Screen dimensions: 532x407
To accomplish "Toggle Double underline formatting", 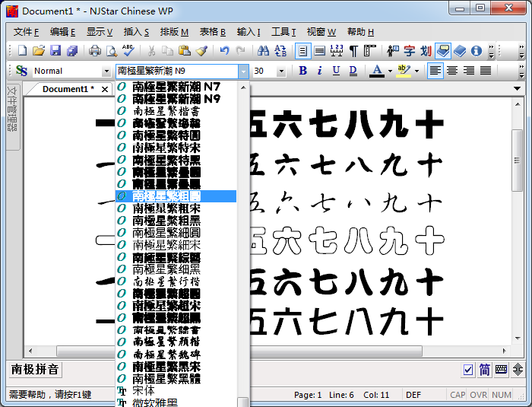I will [x=353, y=71].
